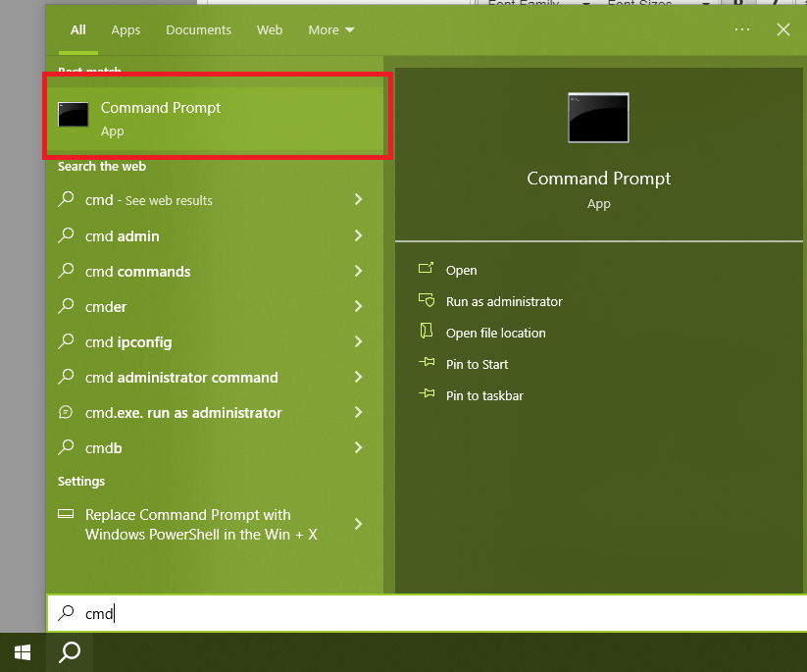Click the search icon beside 'cmd commands'
Viewport: 807px width, 672px height.
point(66,271)
